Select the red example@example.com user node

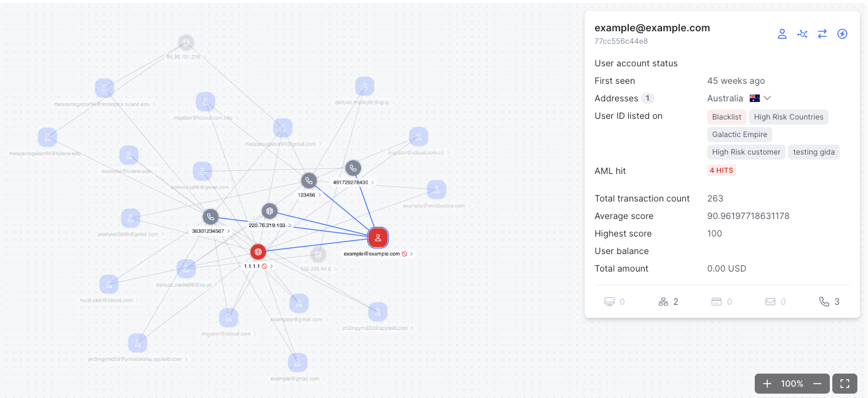tap(377, 237)
